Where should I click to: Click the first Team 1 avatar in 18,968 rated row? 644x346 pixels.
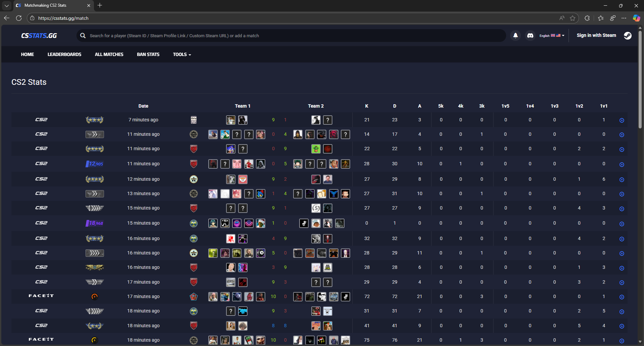[213, 223]
